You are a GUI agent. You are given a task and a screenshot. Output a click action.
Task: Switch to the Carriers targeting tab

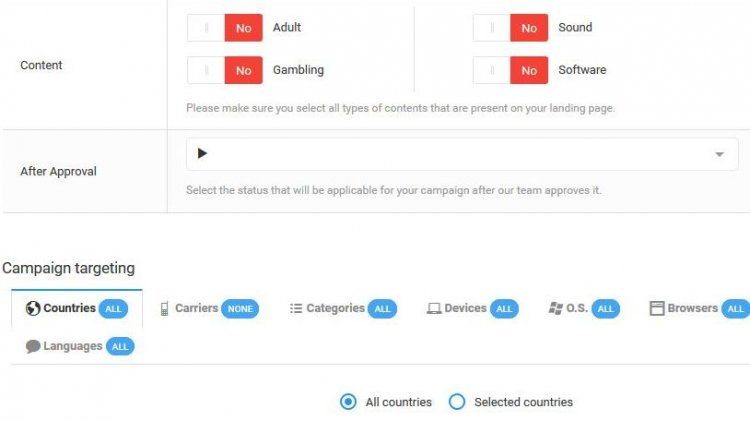tap(209, 309)
